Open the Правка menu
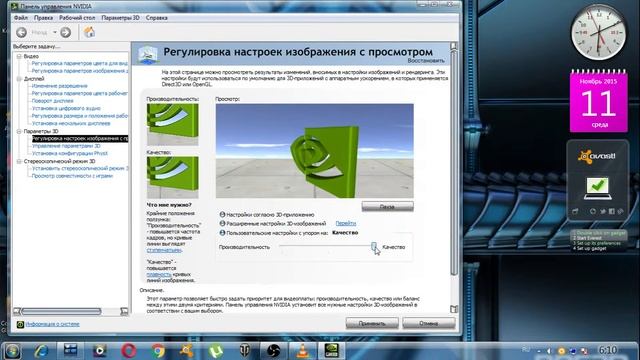 pos(43,18)
